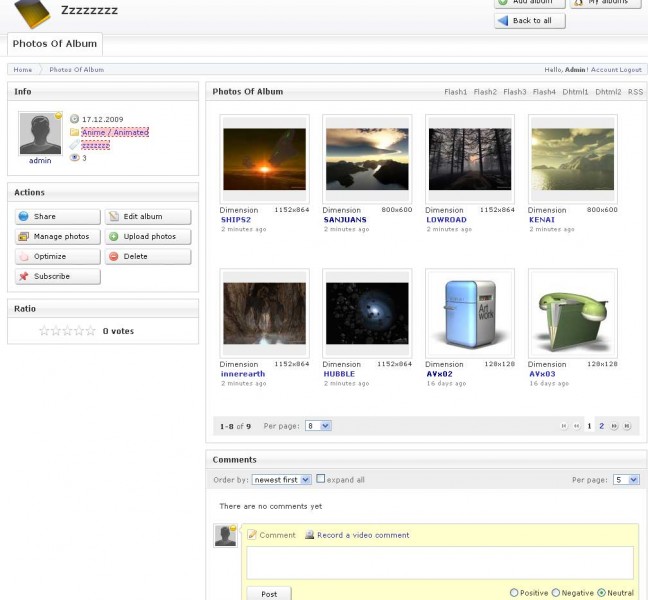This screenshot has height=600, width=648.
Task: Open the RSS feed link
Action: click(x=635, y=92)
